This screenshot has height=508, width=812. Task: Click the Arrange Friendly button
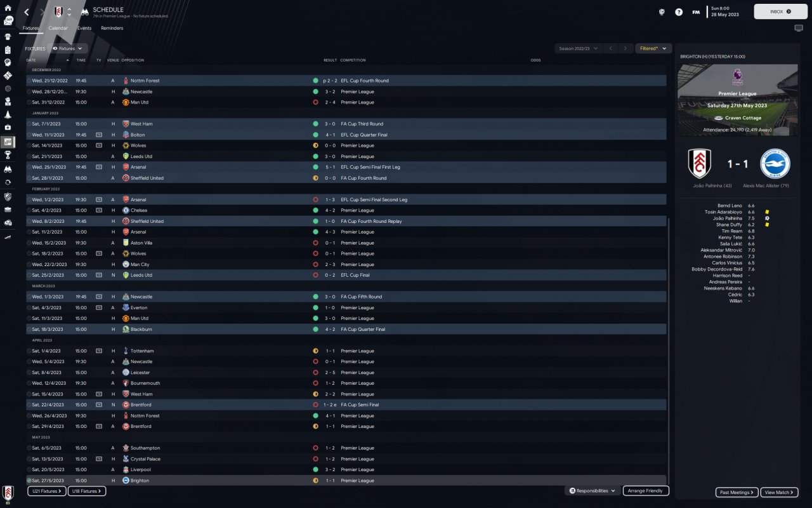[x=646, y=491]
